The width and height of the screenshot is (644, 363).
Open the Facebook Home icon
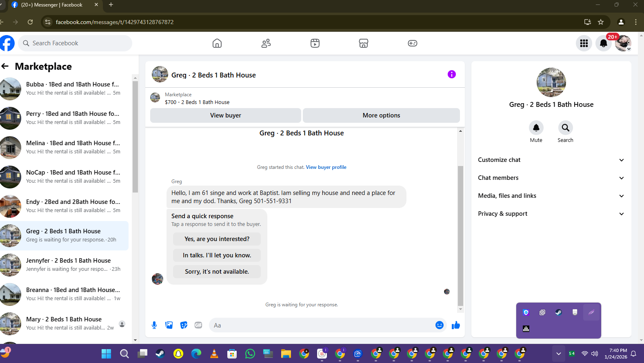point(217,43)
